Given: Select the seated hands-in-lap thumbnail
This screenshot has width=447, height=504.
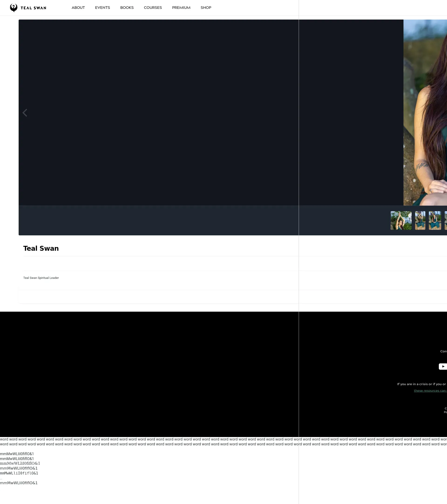Looking at the screenshot, I should [435, 220].
